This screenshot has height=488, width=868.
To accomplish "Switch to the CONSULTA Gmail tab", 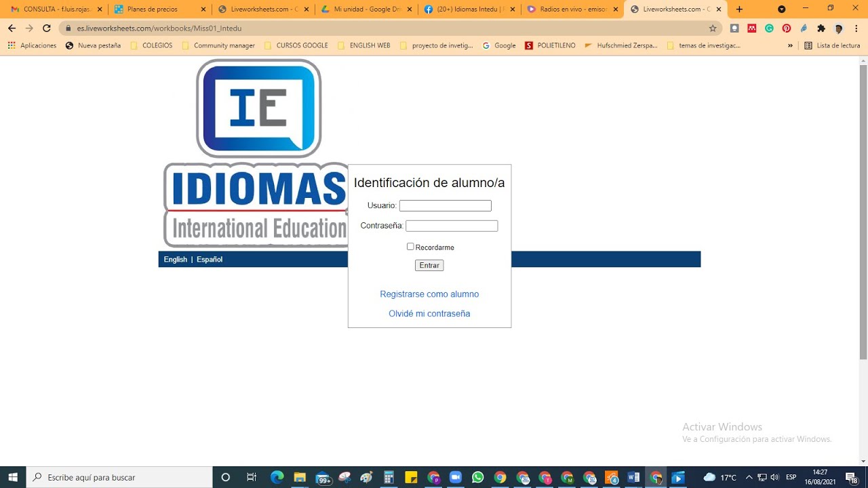I will [x=57, y=9].
